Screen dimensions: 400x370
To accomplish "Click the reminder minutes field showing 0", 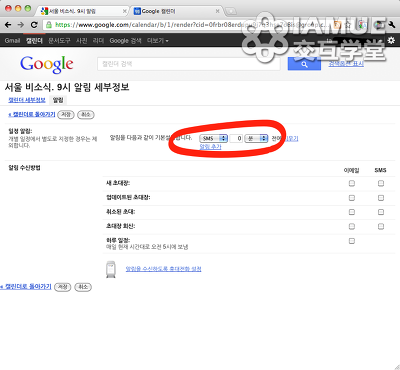I will pyautogui.click(x=236, y=138).
